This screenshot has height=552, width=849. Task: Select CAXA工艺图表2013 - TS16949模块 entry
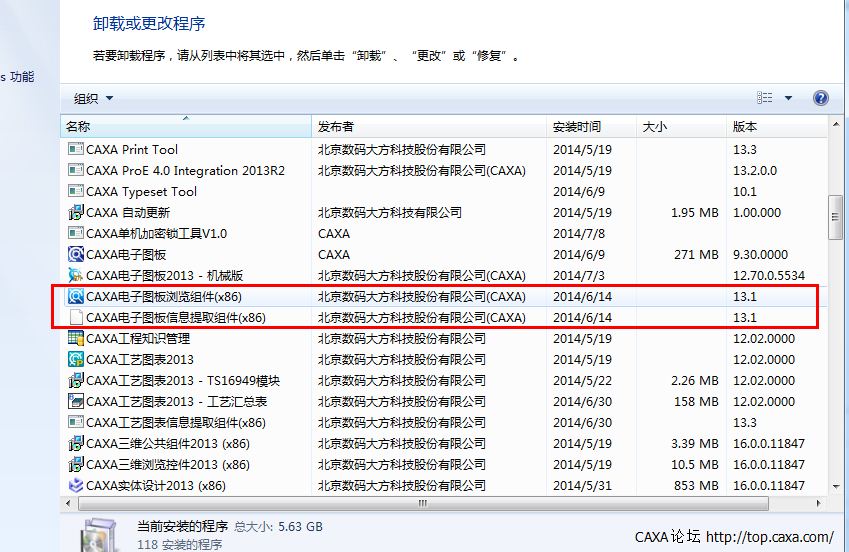pos(183,380)
